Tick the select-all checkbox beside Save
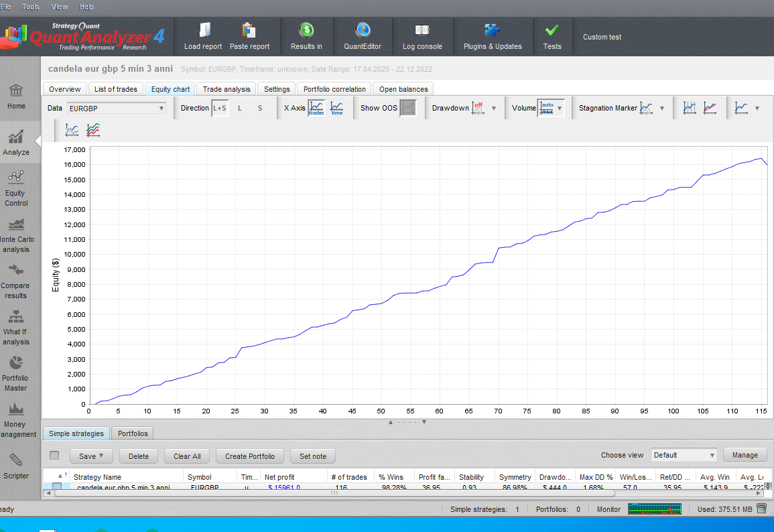 54,456
